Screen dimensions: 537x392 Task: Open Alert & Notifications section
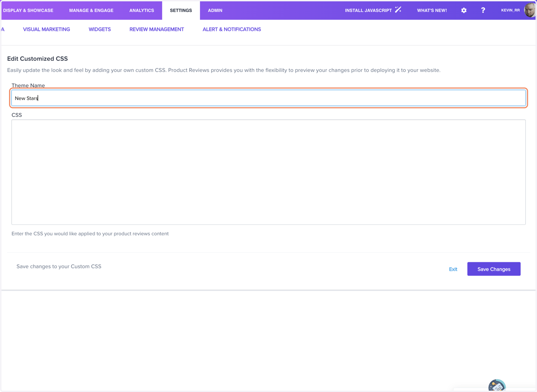[x=232, y=30]
